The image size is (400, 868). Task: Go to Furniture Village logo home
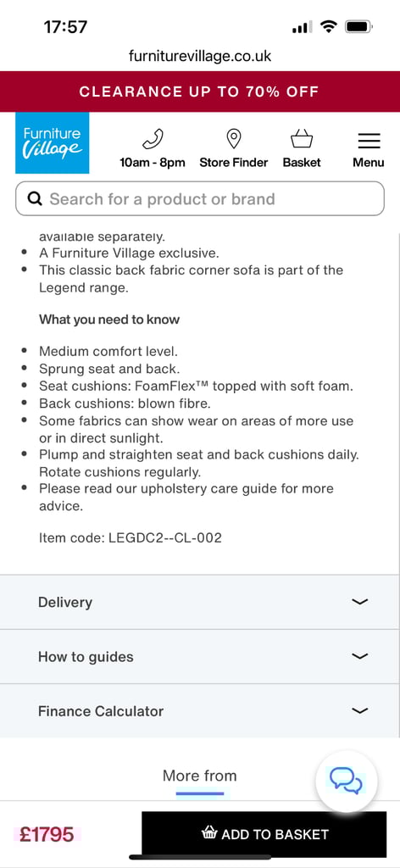click(x=52, y=142)
